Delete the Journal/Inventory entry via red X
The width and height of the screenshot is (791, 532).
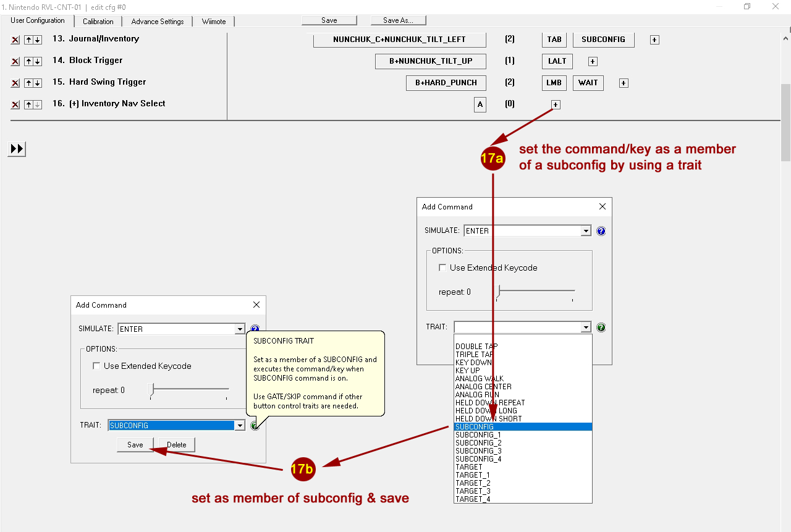coord(15,40)
